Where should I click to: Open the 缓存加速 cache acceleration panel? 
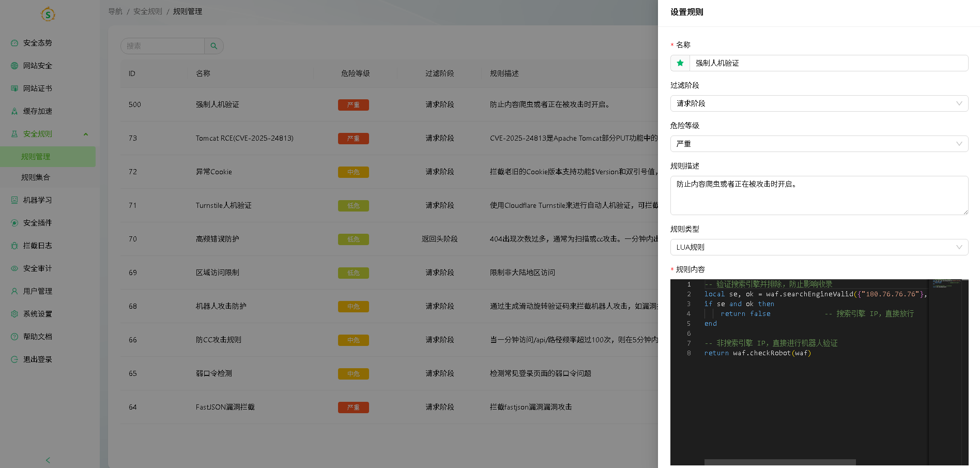coord(14,111)
